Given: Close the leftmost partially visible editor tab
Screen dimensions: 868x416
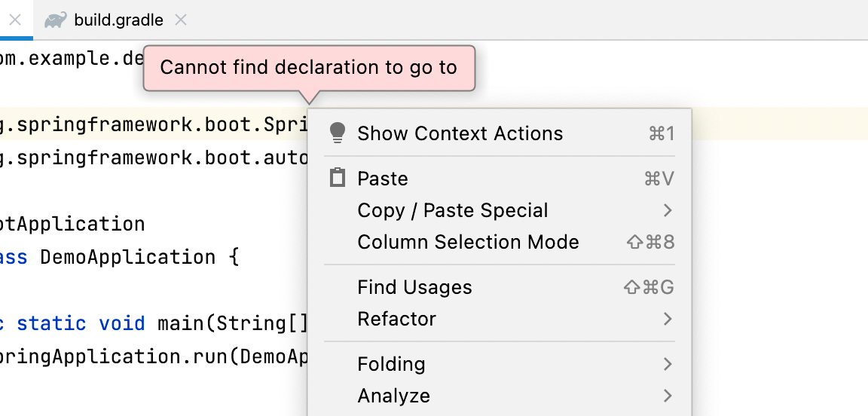Looking at the screenshot, I should click(x=14, y=20).
